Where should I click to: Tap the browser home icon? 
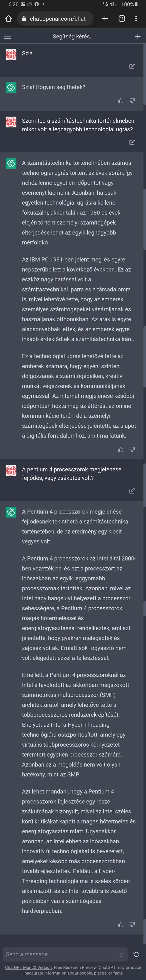9,19
